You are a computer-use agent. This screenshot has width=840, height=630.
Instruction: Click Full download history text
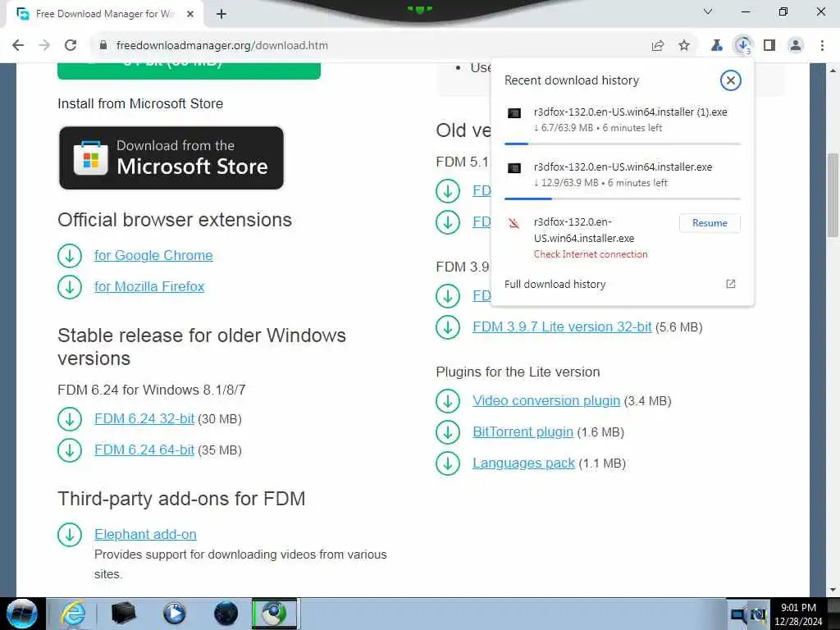[x=555, y=284]
